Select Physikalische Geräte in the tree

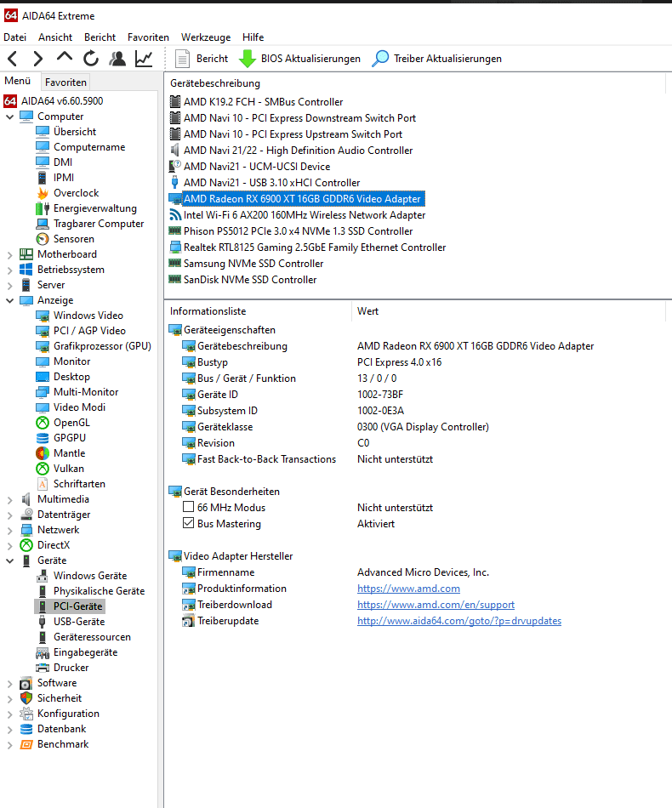pos(99,591)
